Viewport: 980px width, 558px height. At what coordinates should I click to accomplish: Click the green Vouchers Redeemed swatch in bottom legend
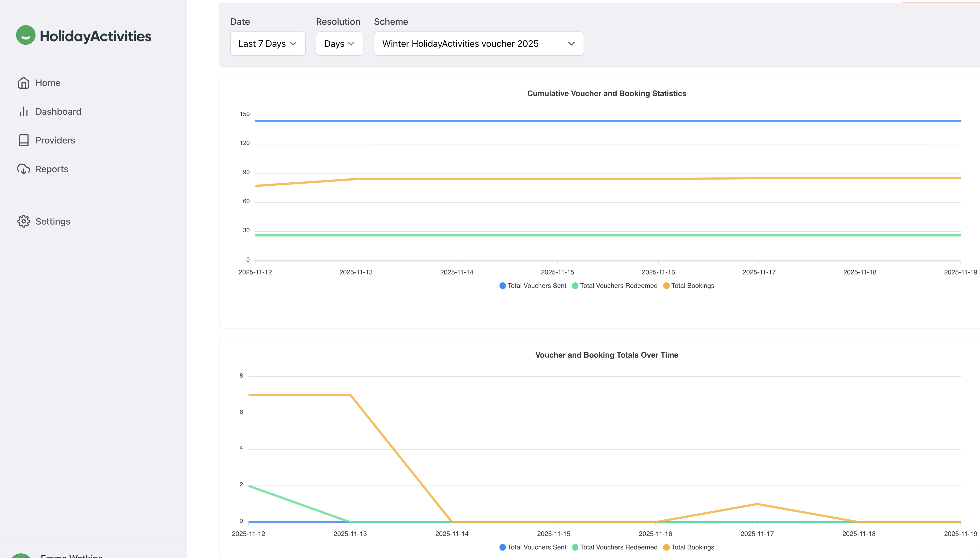[575, 547]
